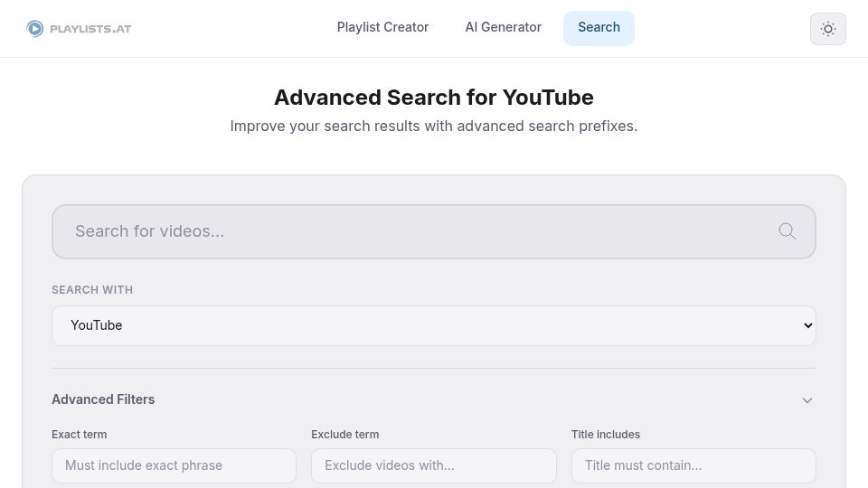The image size is (868, 488).
Task: Click the Exclude term label
Action: point(344,435)
